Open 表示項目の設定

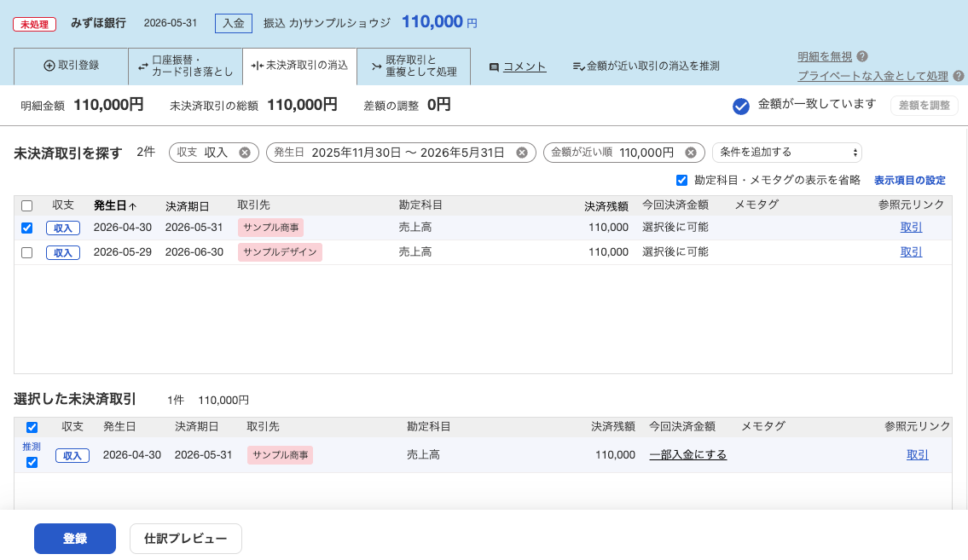[x=909, y=180]
